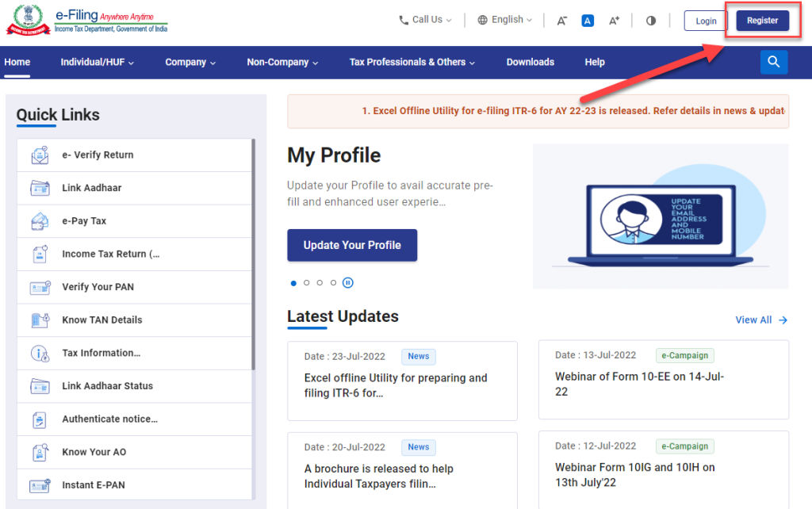This screenshot has height=509, width=812.
Task: Click the News tag on 20-Jul-2022 card
Action: [x=419, y=447]
